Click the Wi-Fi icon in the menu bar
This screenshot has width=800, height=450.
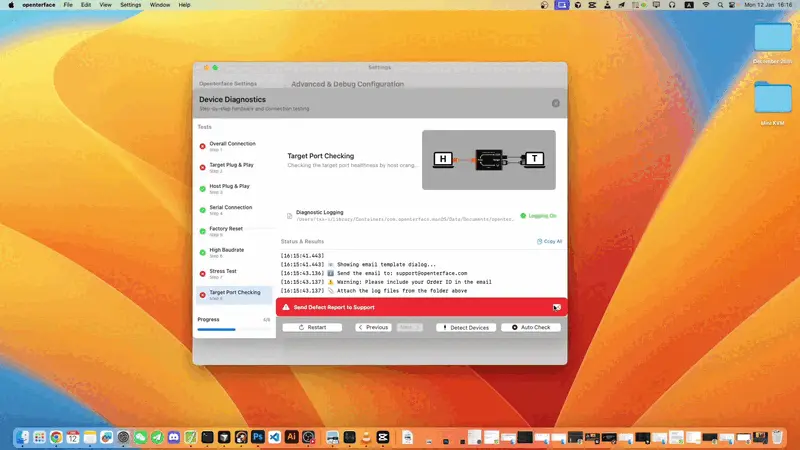click(x=706, y=5)
